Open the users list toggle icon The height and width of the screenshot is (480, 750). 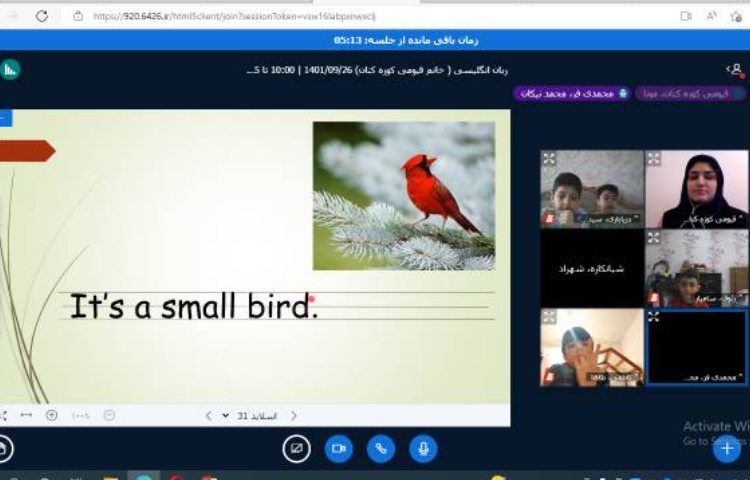(736, 69)
